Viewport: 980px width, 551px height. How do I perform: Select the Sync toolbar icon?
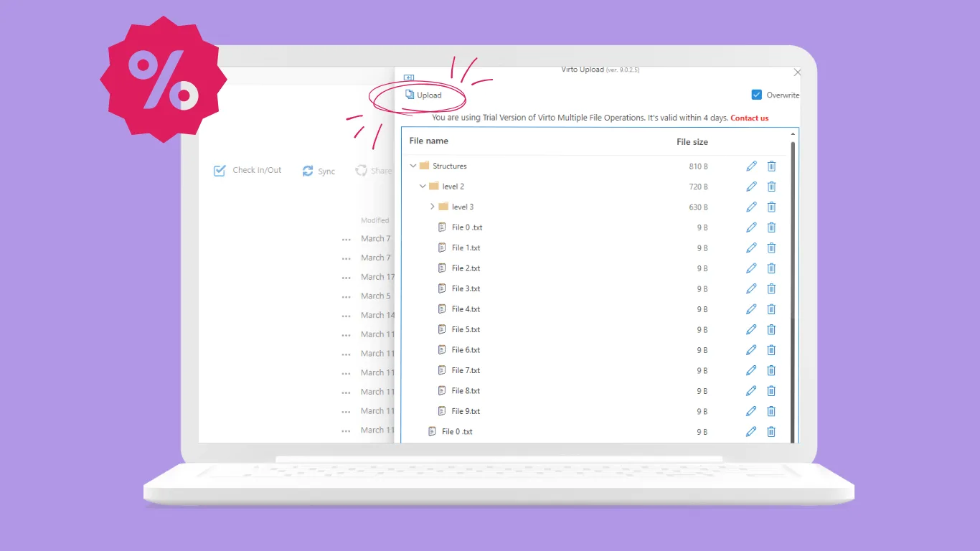307,171
